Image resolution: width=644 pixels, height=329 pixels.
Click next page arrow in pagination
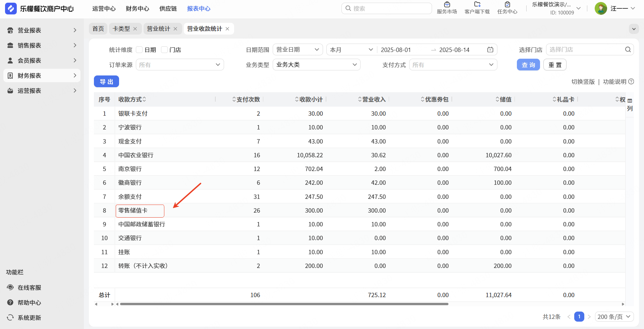point(589,317)
